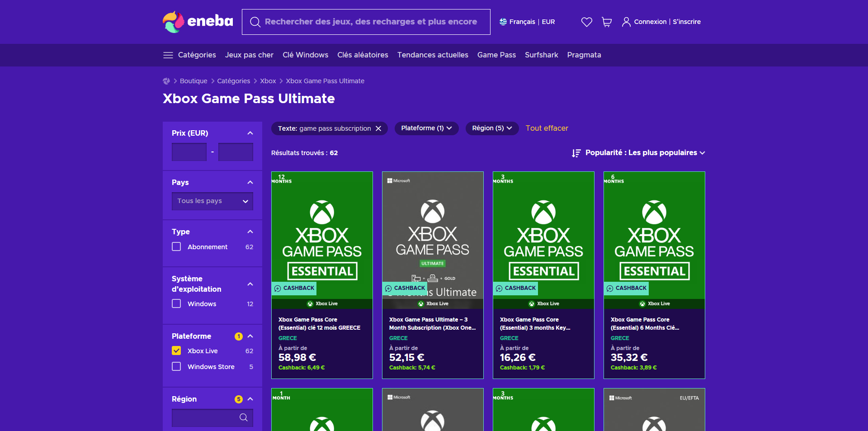Open the wishlist heart icon

coord(586,22)
